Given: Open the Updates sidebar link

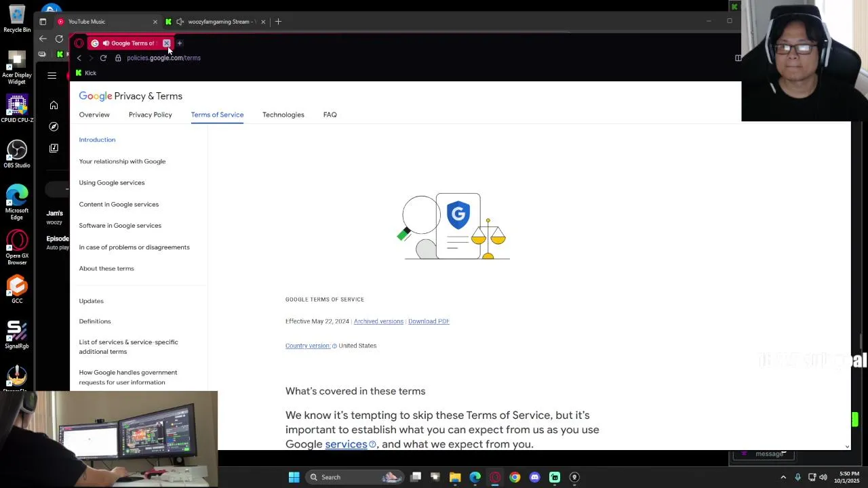Looking at the screenshot, I should pos(91,301).
